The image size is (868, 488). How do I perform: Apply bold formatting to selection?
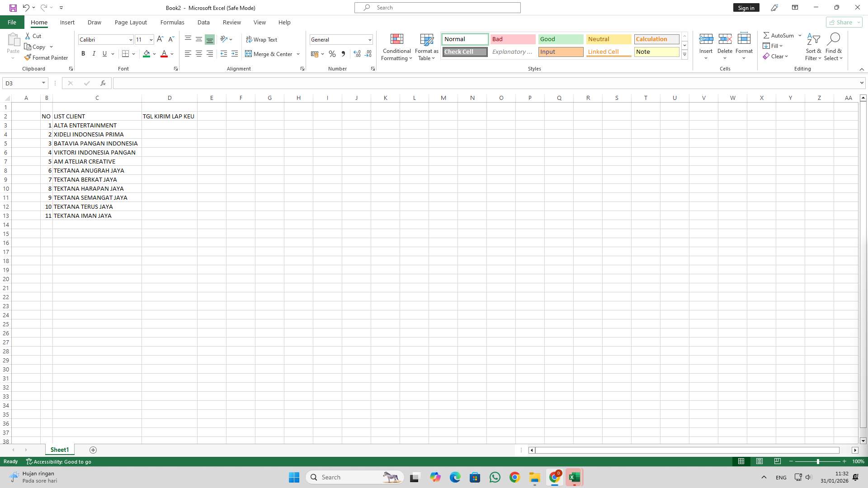coord(83,53)
